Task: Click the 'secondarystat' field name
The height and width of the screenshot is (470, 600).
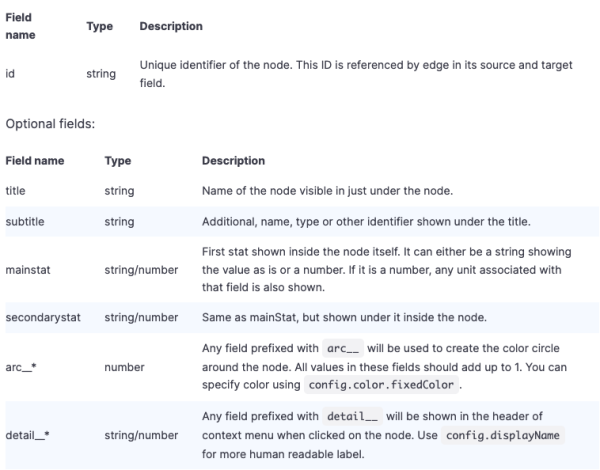Action: pyautogui.click(x=43, y=317)
